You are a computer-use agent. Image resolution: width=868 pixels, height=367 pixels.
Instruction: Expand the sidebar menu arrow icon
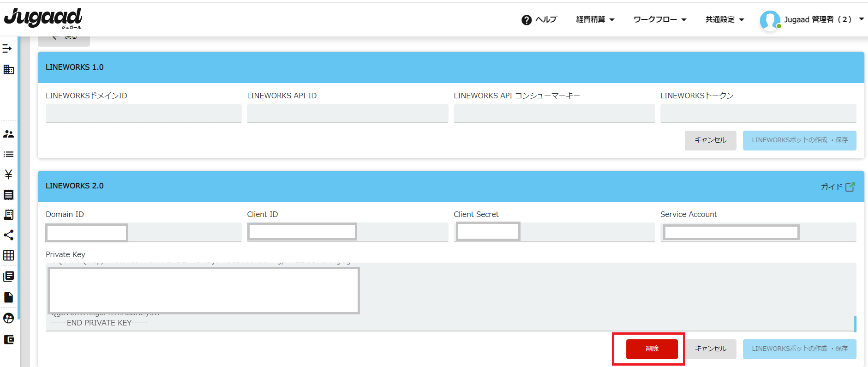[7, 48]
